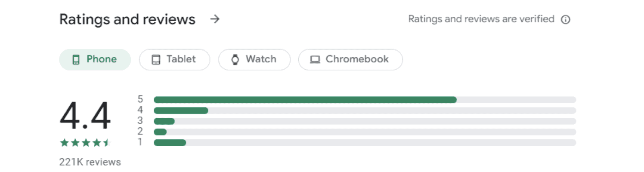Image resolution: width=644 pixels, height=172 pixels.
Task: Click the 5-star rating bar
Action: [x=365, y=100]
